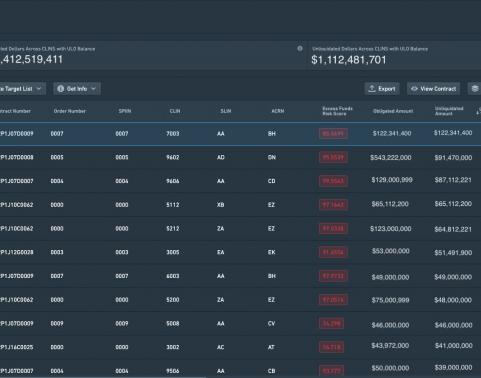
Task: Select the CLIN 3005 cell
Action: 173,252
